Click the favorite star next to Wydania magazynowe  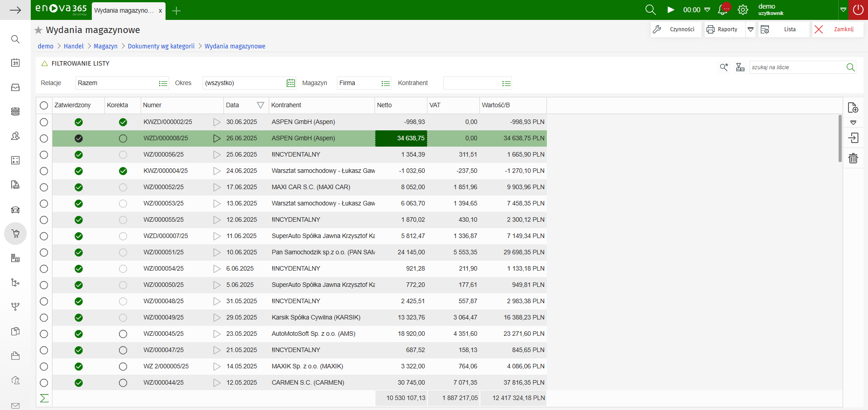[x=38, y=30]
